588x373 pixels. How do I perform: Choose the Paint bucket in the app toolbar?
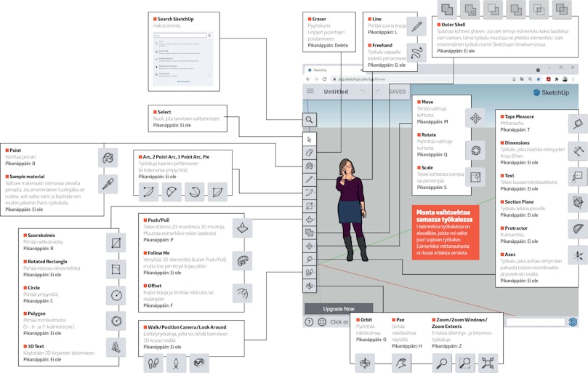tap(310, 166)
